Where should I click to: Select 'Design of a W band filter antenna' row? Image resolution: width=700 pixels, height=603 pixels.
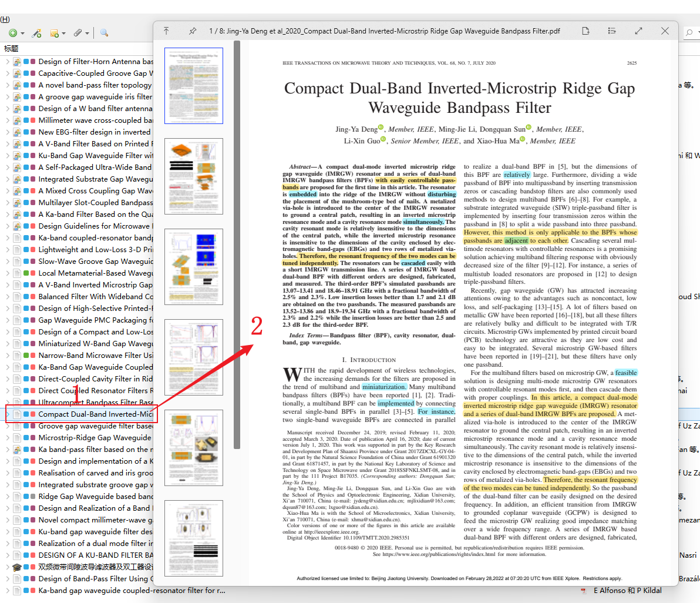[77, 109]
